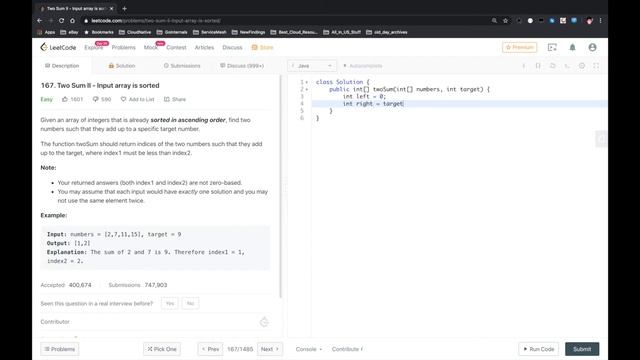Toggle the Autocomplete option

362,66
